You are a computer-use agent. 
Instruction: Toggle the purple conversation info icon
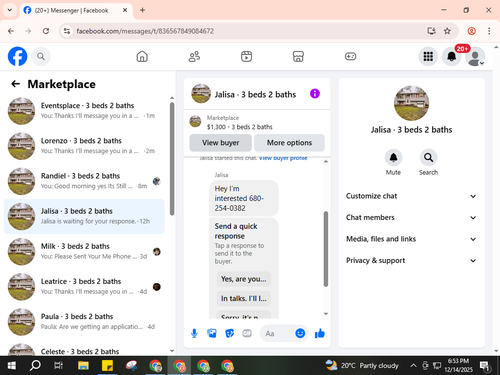(315, 94)
